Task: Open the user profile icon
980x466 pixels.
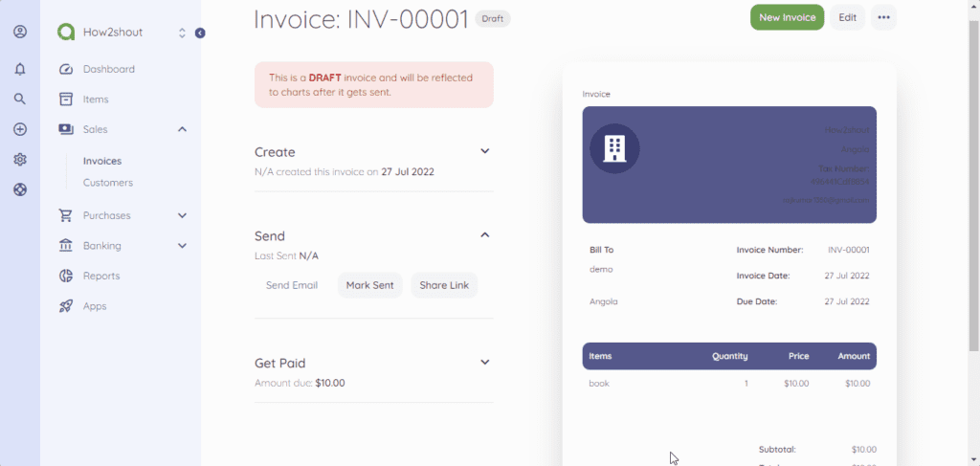Action: click(20, 32)
